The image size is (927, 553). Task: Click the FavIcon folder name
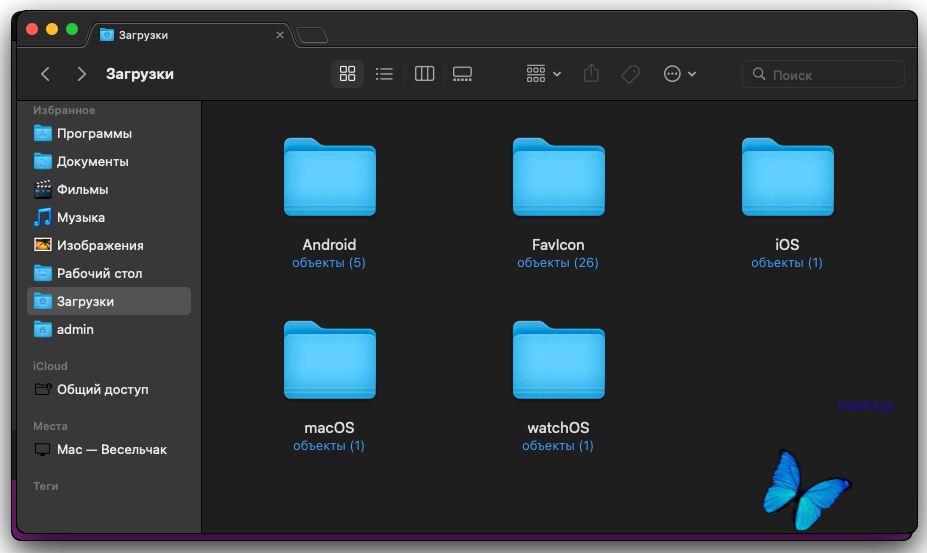(558, 245)
